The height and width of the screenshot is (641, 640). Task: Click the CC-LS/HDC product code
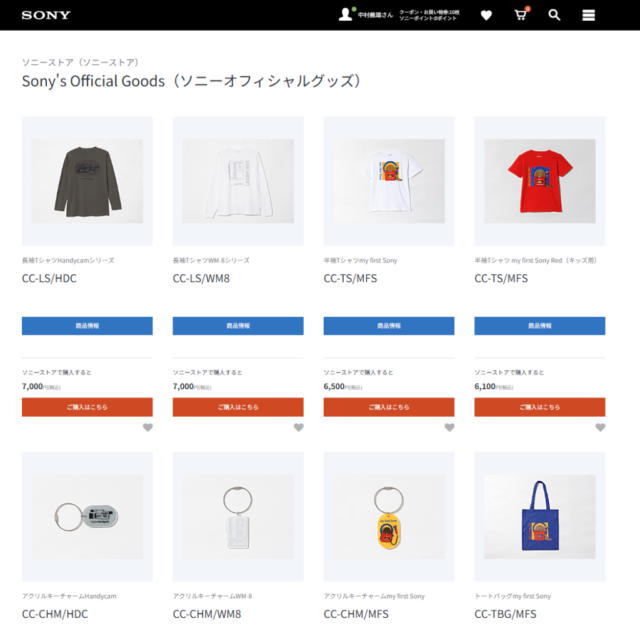[49, 278]
